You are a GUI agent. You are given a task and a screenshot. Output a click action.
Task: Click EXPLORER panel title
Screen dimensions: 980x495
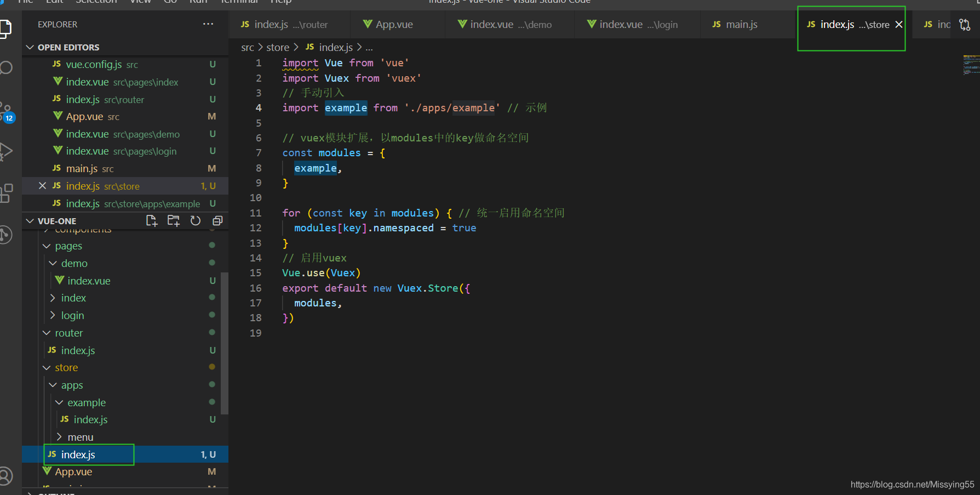click(58, 25)
